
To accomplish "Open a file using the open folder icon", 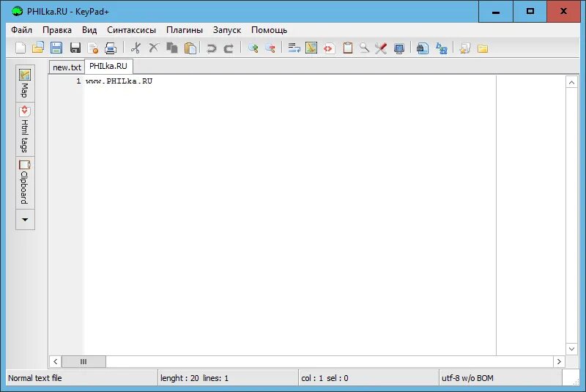I will tap(38, 48).
